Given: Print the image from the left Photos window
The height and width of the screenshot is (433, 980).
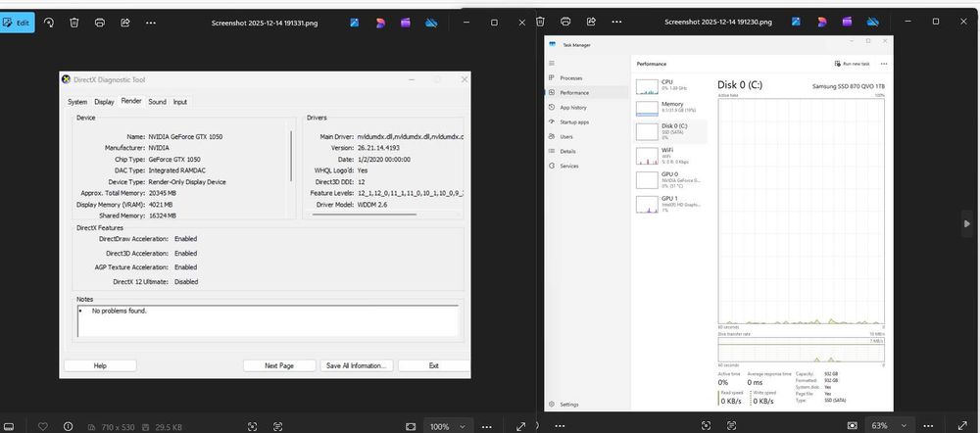Looking at the screenshot, I should [x=99, y=23].
